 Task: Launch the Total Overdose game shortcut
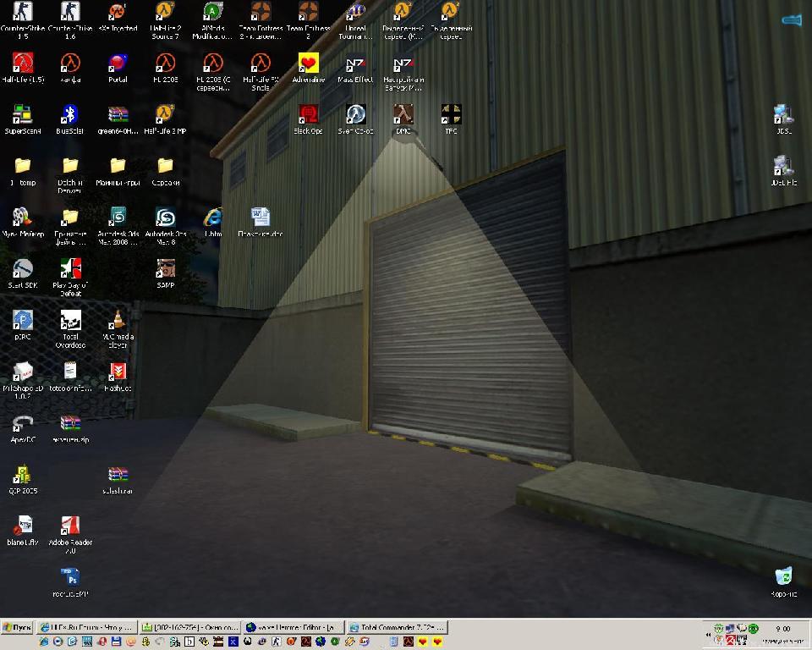tap(70, 328)
